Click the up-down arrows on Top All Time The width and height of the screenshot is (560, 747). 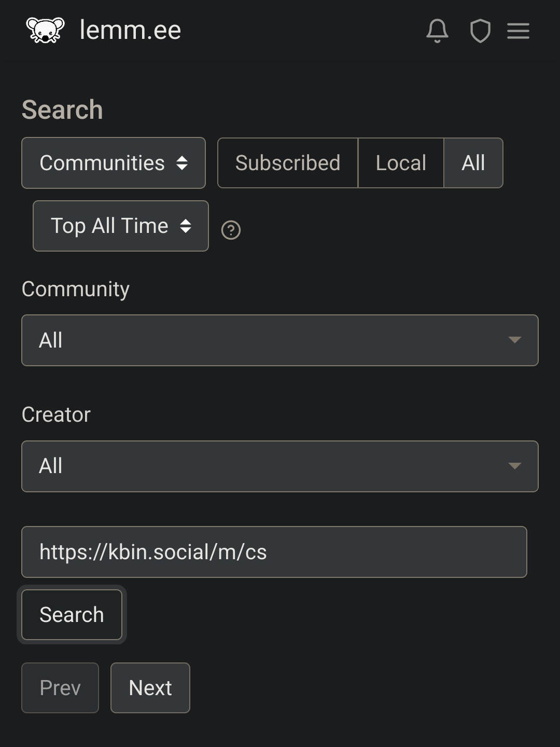[x=186, y=226]
